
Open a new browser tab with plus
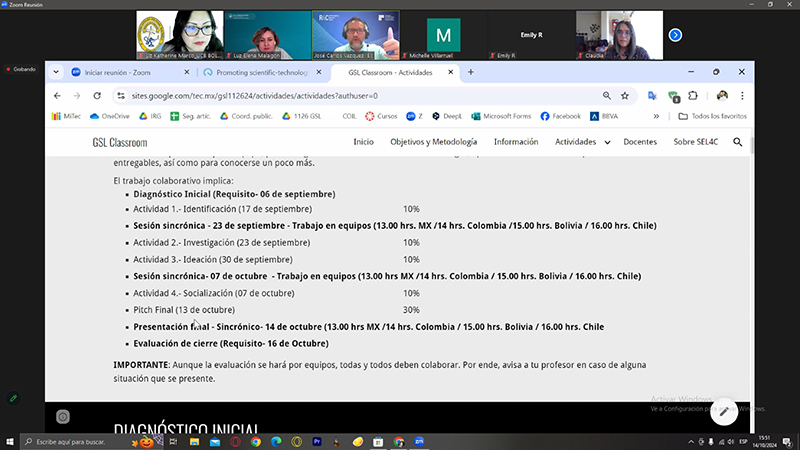pyautogui.click(x=471, y=72)
